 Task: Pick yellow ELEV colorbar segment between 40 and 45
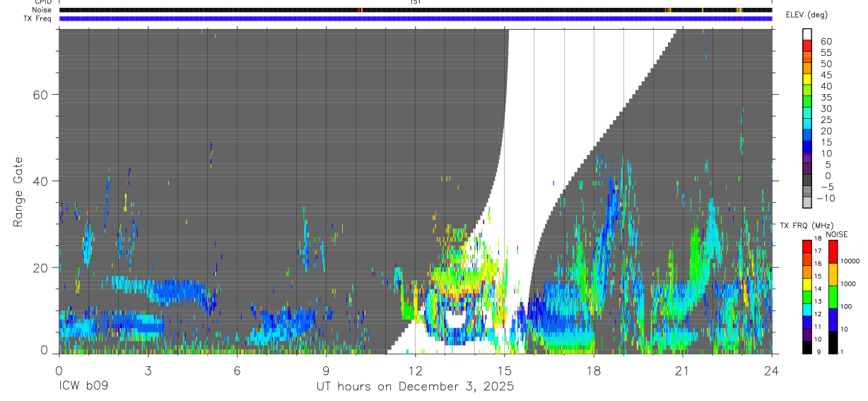[807, 79]
